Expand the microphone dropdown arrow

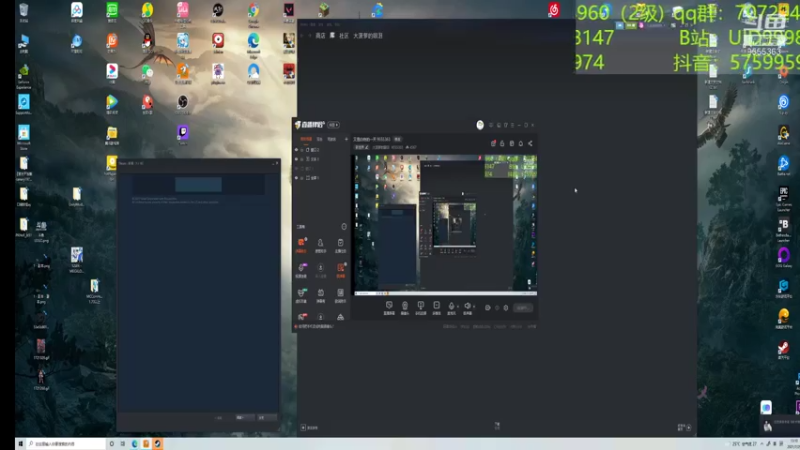click(458, 307)
